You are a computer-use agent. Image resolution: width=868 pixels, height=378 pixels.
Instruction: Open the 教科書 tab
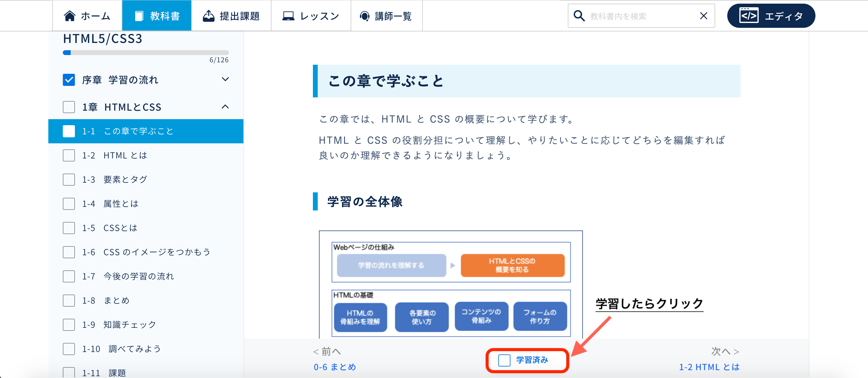[x=157, y=15]
